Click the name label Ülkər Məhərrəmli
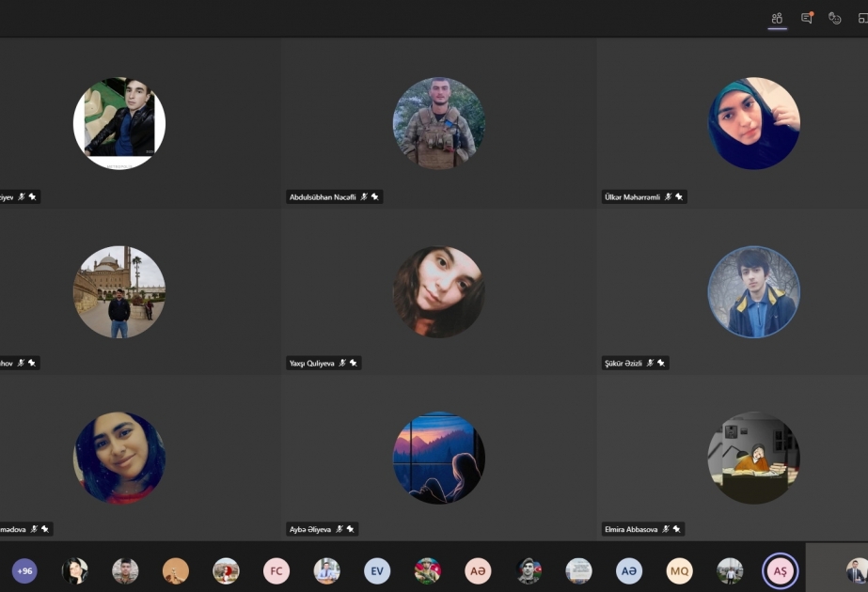The image size is (868, 592). click(632, 197)
